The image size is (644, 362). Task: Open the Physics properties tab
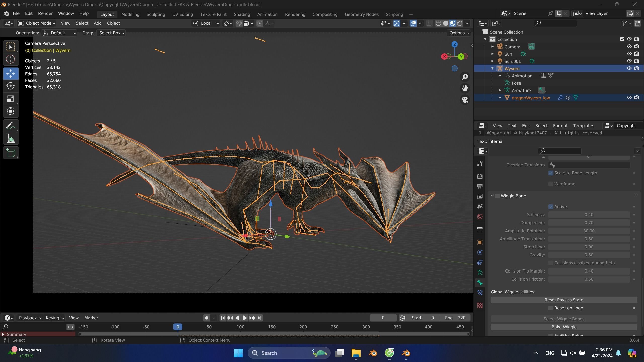[480, 252]
